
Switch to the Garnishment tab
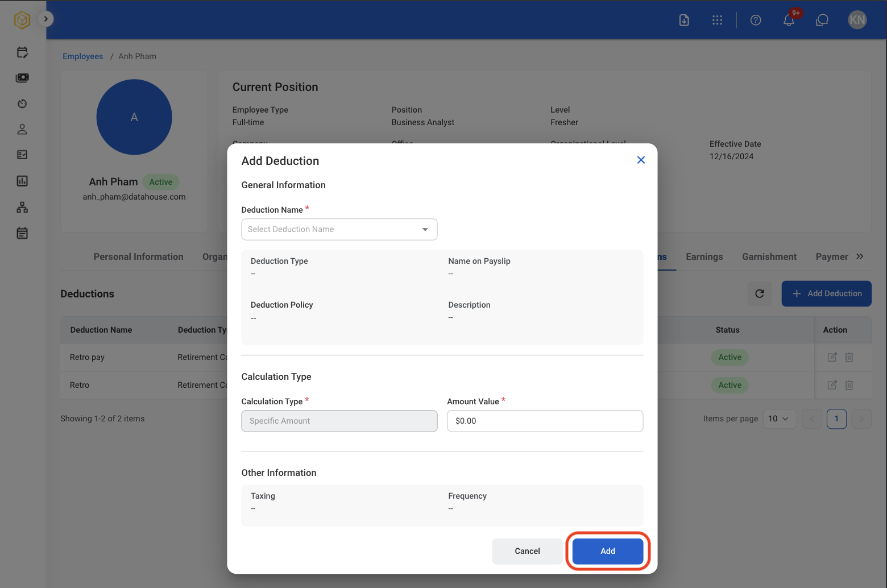point(769,256)
